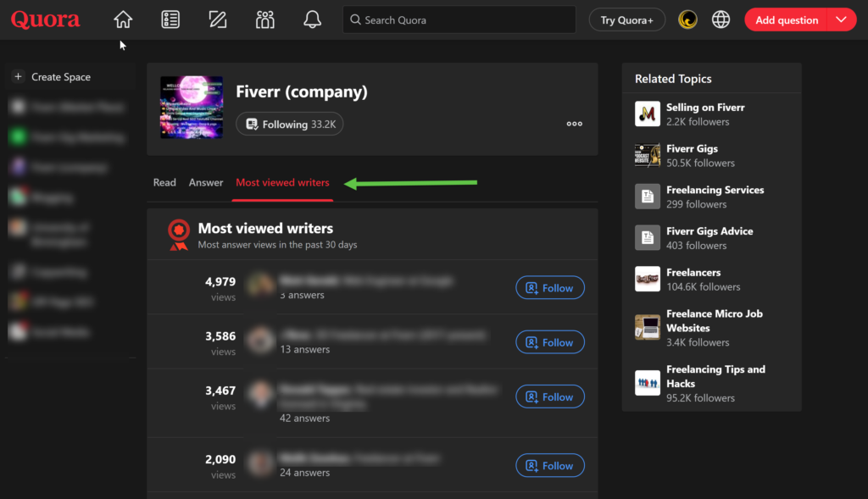Open the profile avatar menu

(687, 20)
